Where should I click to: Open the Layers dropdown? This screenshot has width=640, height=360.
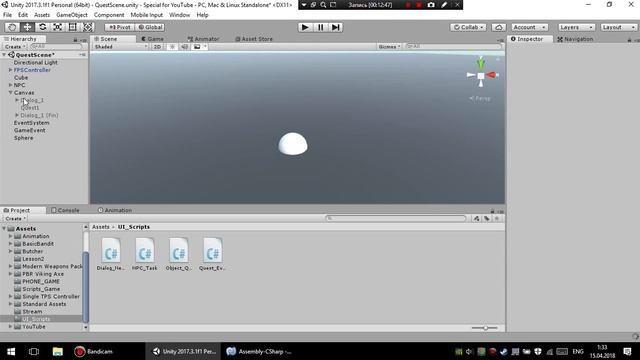pos(576,27)
